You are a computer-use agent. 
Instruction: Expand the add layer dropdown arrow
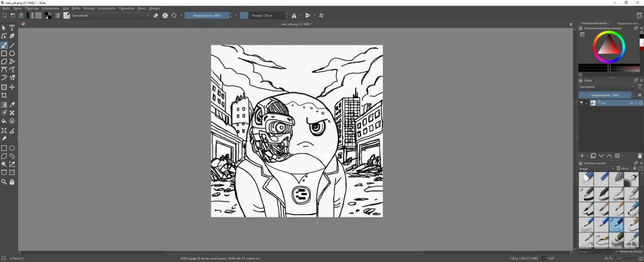click(588, 155)
